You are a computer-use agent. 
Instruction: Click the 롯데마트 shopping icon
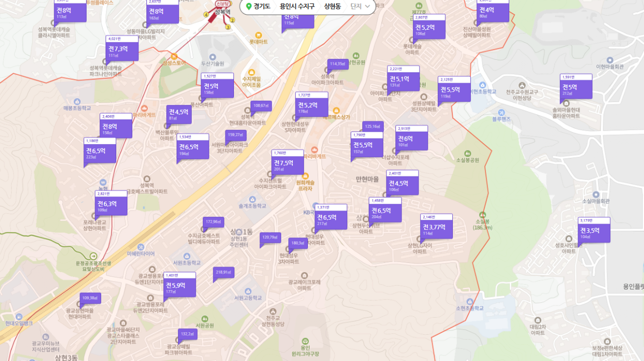[x=259, y=35]
